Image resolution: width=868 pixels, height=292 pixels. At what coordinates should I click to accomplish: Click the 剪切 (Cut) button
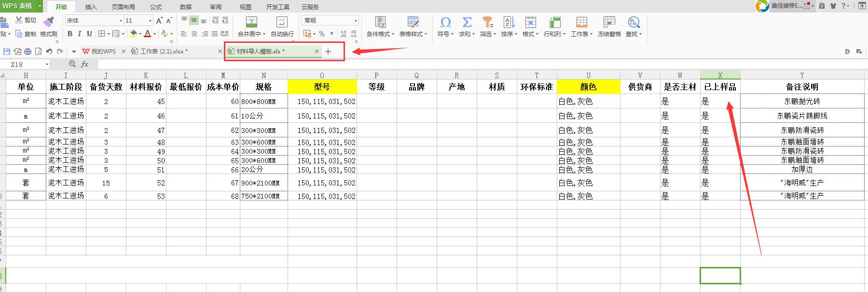[x=26, y=20]
